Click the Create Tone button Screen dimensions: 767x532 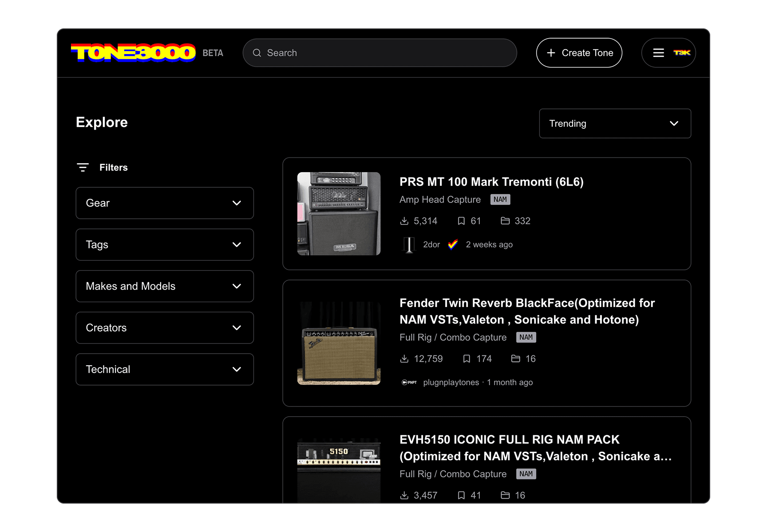579,53
